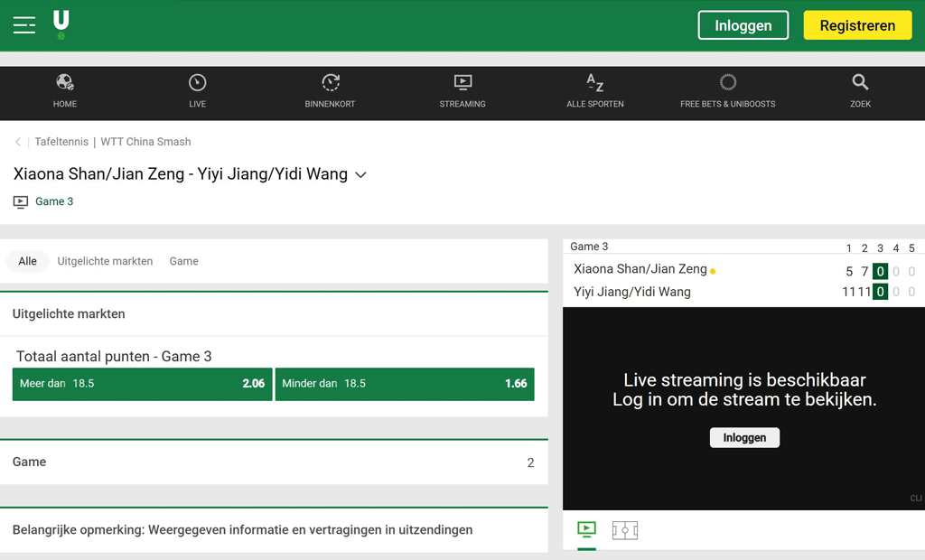Open the Binnenkort upcoming icon
The image size is (925, 560).
tap(331, 82)
